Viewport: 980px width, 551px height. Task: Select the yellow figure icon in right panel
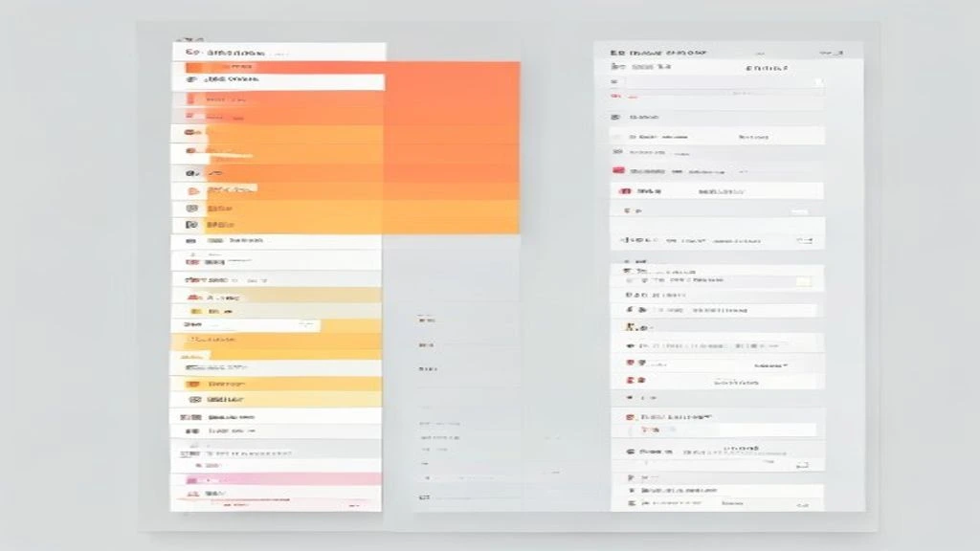pyautogui.click(x=631, y=327)
